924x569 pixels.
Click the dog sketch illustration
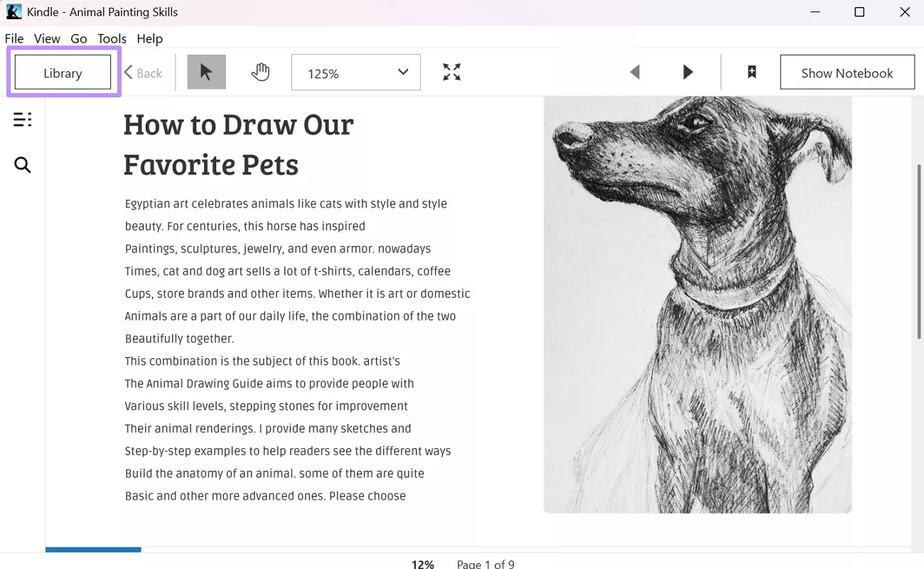coord(697,304)
